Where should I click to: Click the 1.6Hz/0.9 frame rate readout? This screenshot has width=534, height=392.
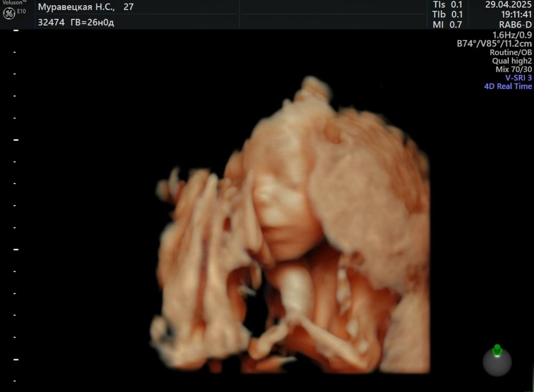pyautogui.click(x=513, y=35)
